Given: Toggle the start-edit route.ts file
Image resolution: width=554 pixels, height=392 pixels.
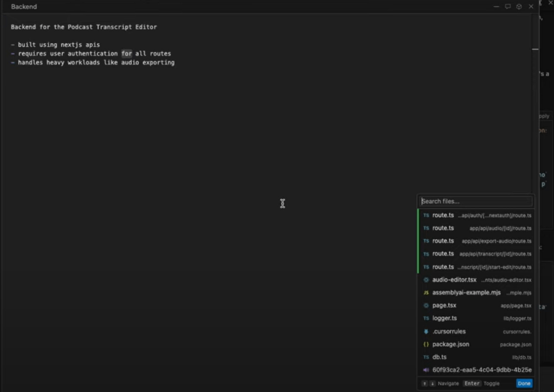Looking at the screenshot, I should click(477, 267).
